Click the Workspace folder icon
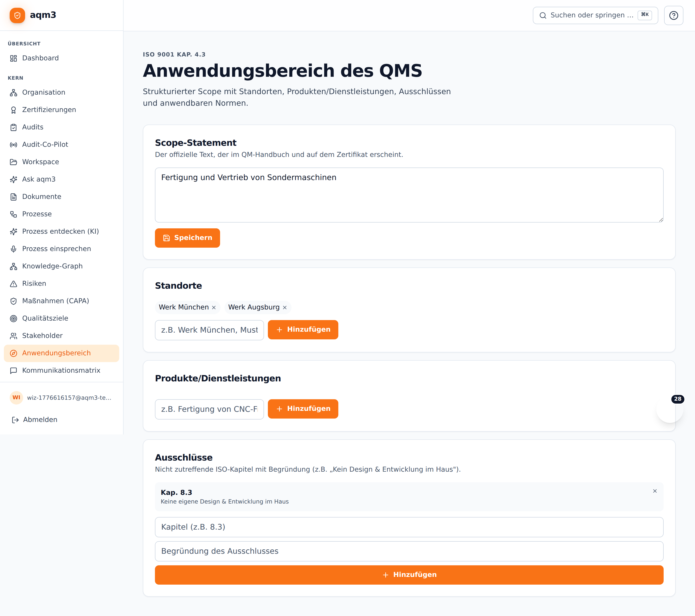This screenshot has width=695, height=616. [x=14, y=162]
